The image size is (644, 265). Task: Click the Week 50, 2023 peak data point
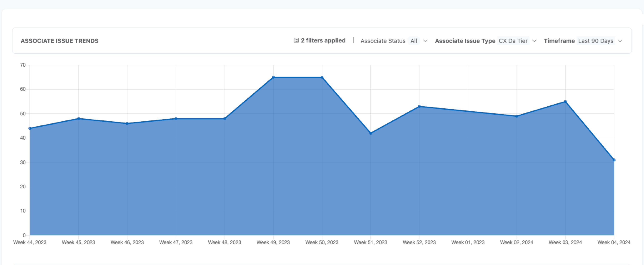(x=322, y=77)
